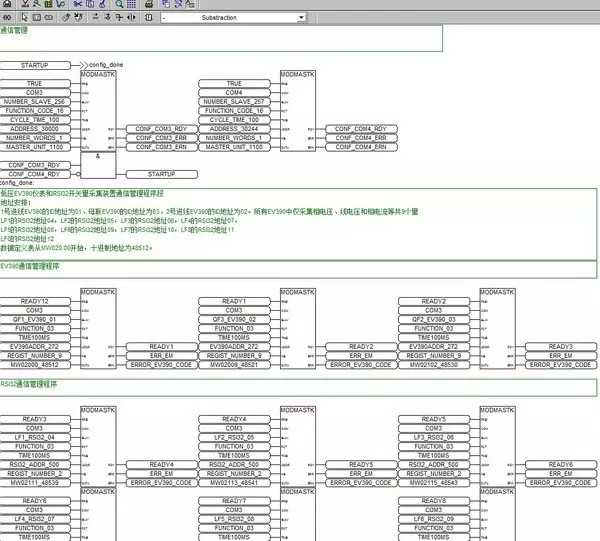600x541 pixels.
Task: Select the MW02102_48530 variable
Action: [434, 365]
